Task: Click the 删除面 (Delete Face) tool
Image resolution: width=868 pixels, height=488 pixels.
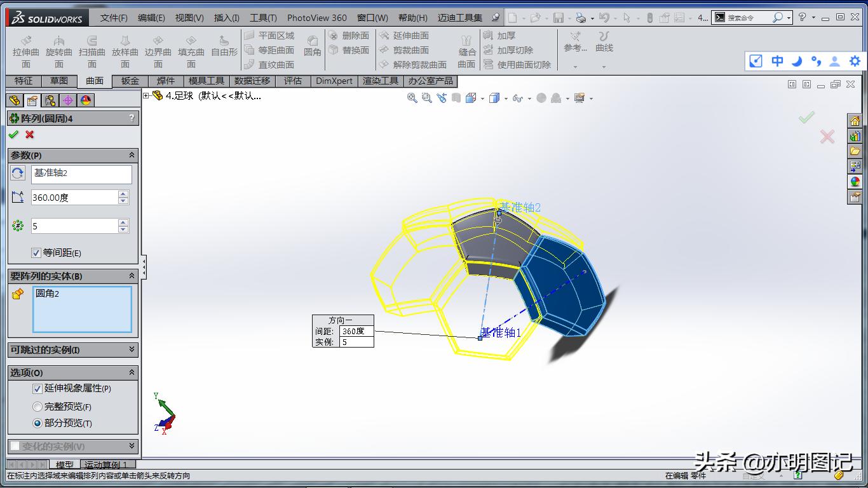Action: (351, 36)
